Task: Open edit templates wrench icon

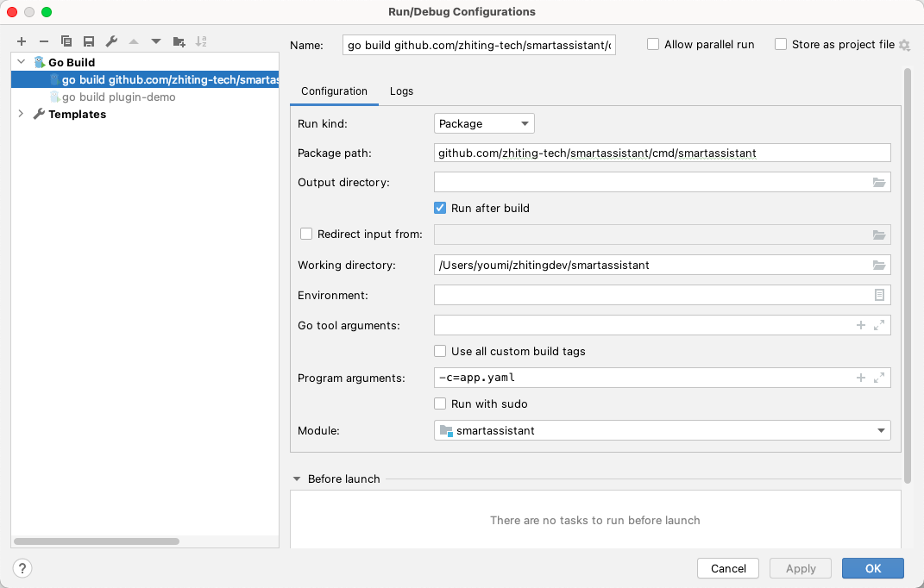Action: 110,41
